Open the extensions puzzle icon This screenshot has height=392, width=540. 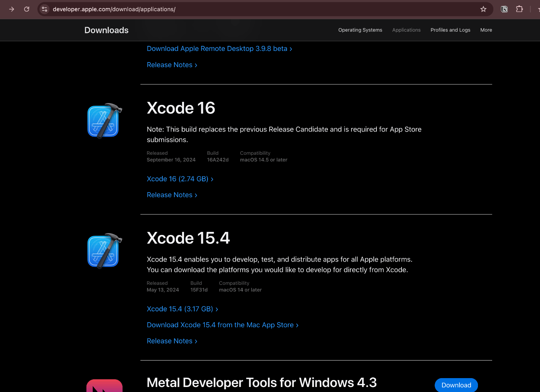tap(520, 9)
